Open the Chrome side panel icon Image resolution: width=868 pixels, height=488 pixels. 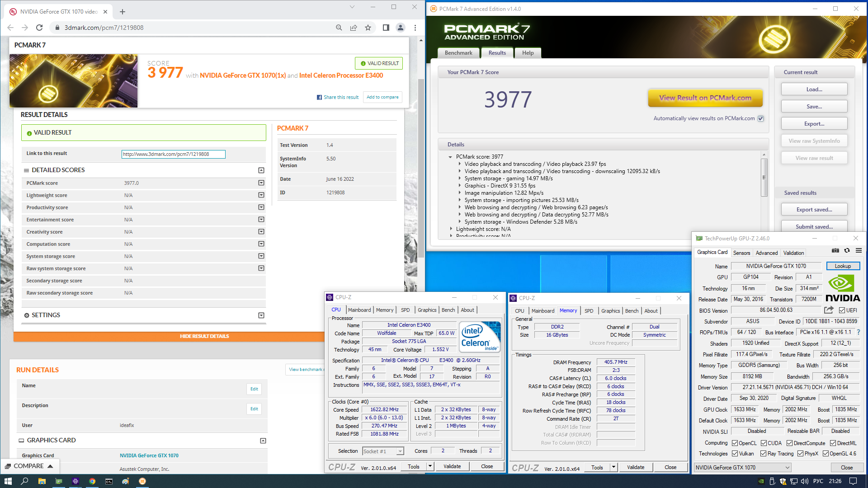pyautogui.click(x=386, y=28)
